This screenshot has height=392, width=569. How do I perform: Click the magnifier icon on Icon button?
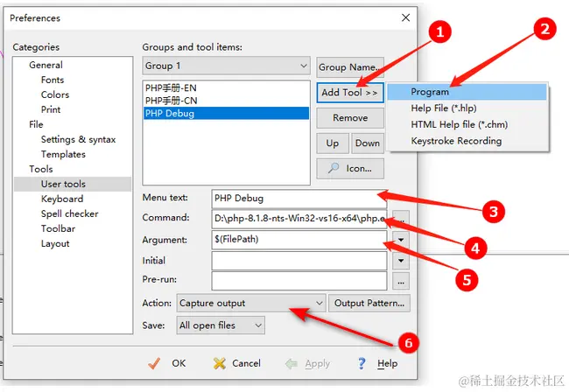coord(334,168)
